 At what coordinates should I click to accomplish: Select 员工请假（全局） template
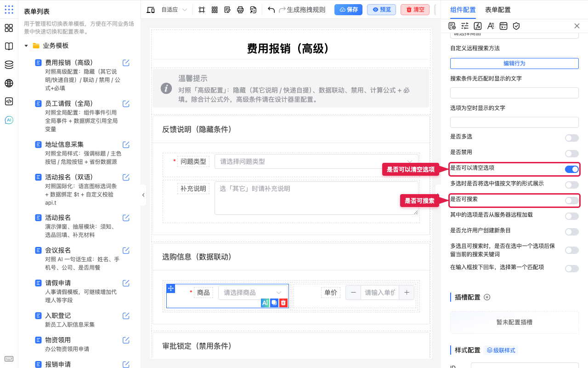(x=69, y=103)
